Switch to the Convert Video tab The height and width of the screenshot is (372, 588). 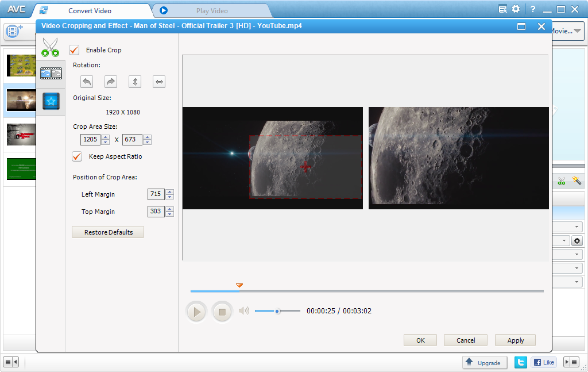pyautogui.click(x=90, y=11)
